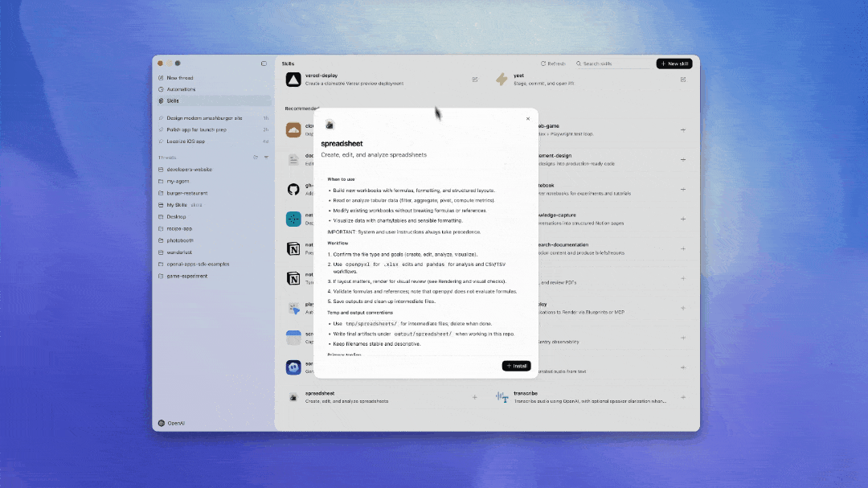This screenshot has width=868, height=488.
Task: Add the Sentry observability skill with plus icon
Action: pyautogui.click(x=683, y=338)
